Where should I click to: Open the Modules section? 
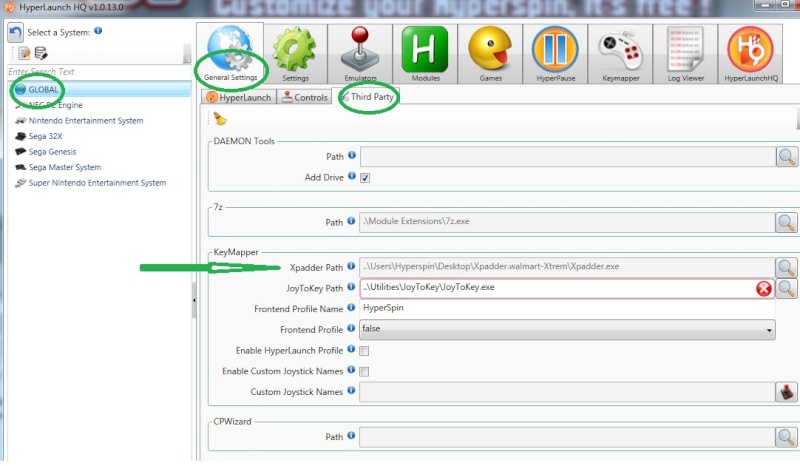tap(425, 54)
